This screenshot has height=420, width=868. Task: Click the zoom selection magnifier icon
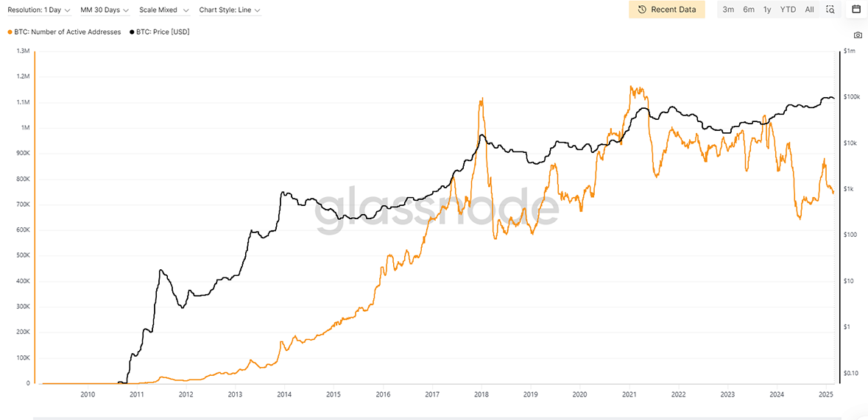click(x=830, y=10)
